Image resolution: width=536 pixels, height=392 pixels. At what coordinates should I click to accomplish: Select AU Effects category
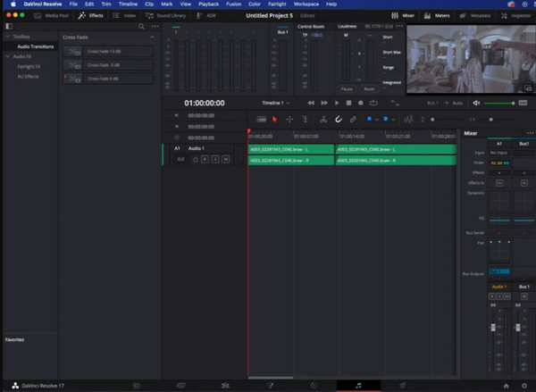28,77
